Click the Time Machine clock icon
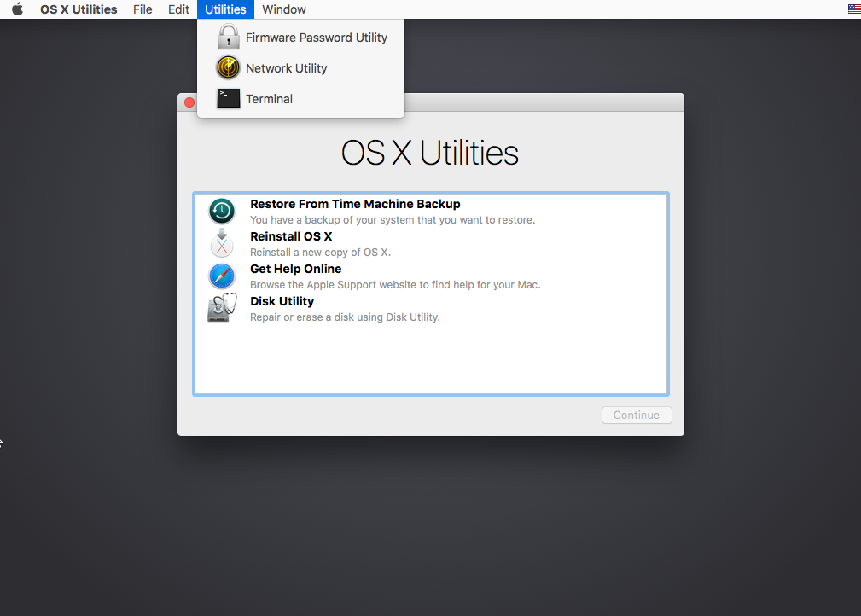861x616 pixels. pos(222,212)
